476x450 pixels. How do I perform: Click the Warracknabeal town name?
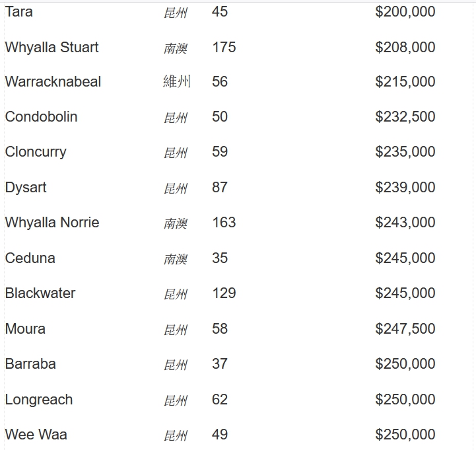pyautogui.click(x=53, y=82)
